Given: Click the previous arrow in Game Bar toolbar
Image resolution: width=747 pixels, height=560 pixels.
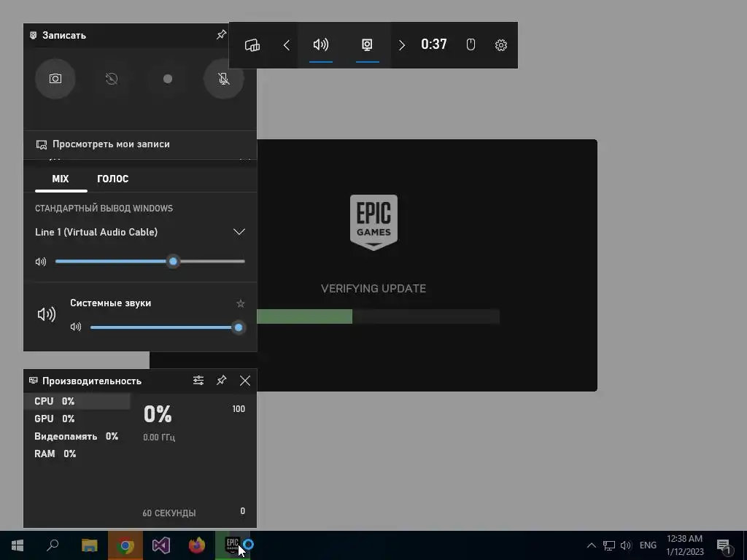Looking at the screenshot, I should click(x=286, y=45).
